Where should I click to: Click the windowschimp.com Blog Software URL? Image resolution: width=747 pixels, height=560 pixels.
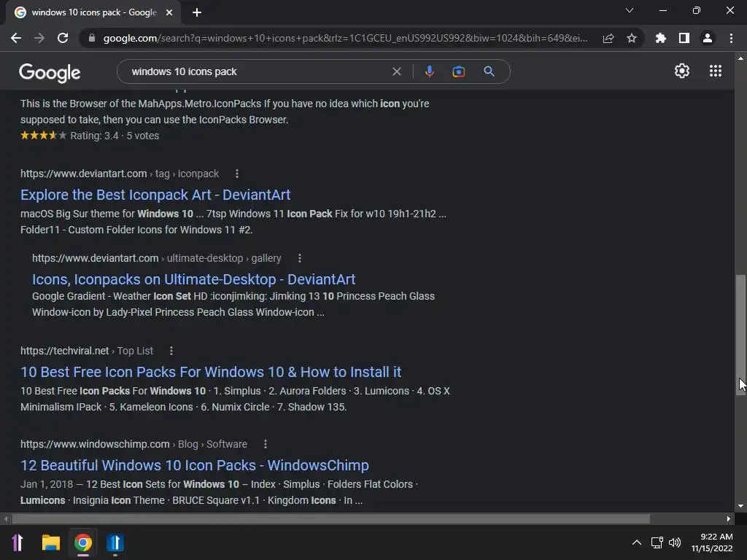pos(134,444)
